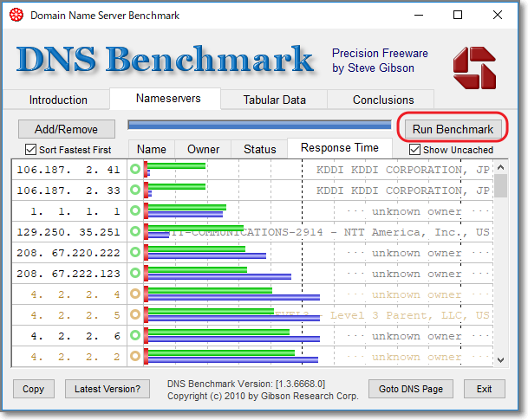Click the Goto DNS Page button
Viewport: 528px width, 420px height.
pyautogui.click(x=412, y=389)
